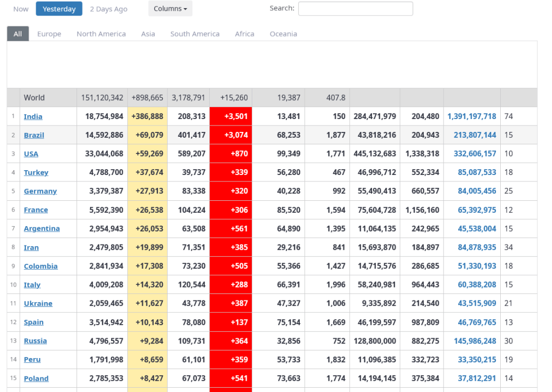
Task: Click the USA country link
Action: tap(31, 153)
